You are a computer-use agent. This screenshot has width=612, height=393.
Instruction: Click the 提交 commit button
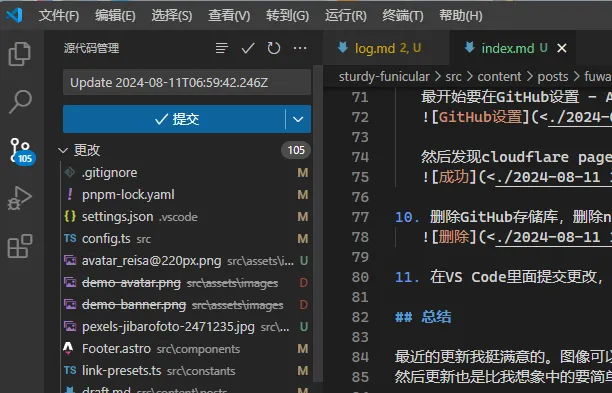(x=174, y=119)
